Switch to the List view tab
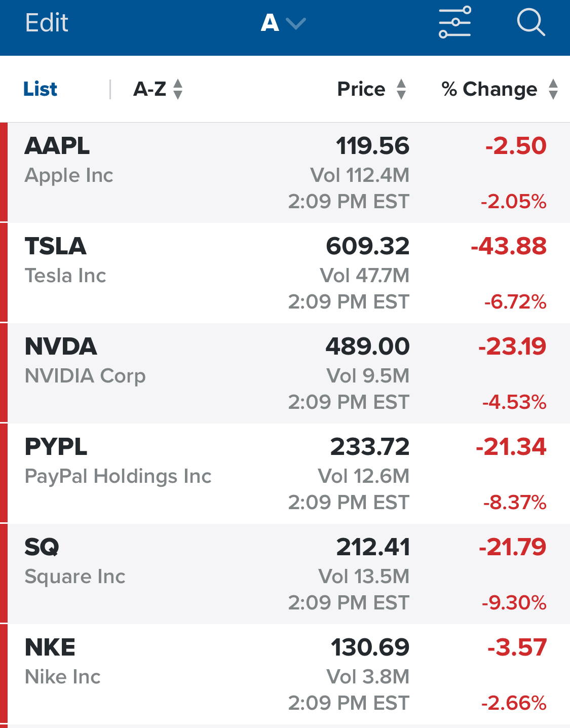Screen dimensions: 570x728 [41, 89]
